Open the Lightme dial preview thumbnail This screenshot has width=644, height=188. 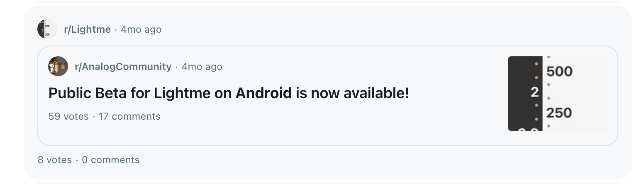558,94
